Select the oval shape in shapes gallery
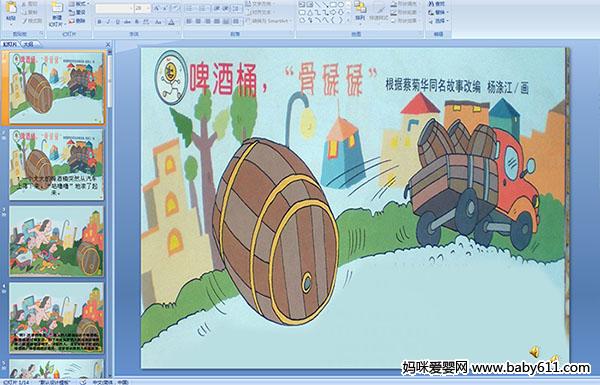 point(341,5)
